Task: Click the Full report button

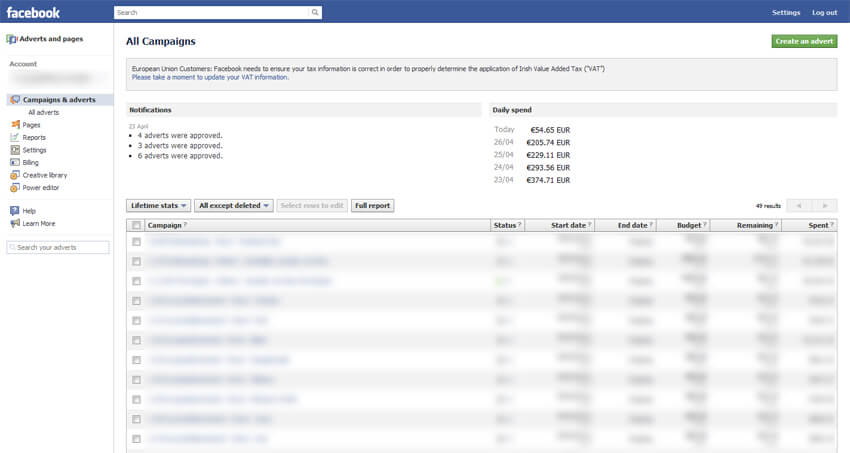Action: tap(372, 205)
